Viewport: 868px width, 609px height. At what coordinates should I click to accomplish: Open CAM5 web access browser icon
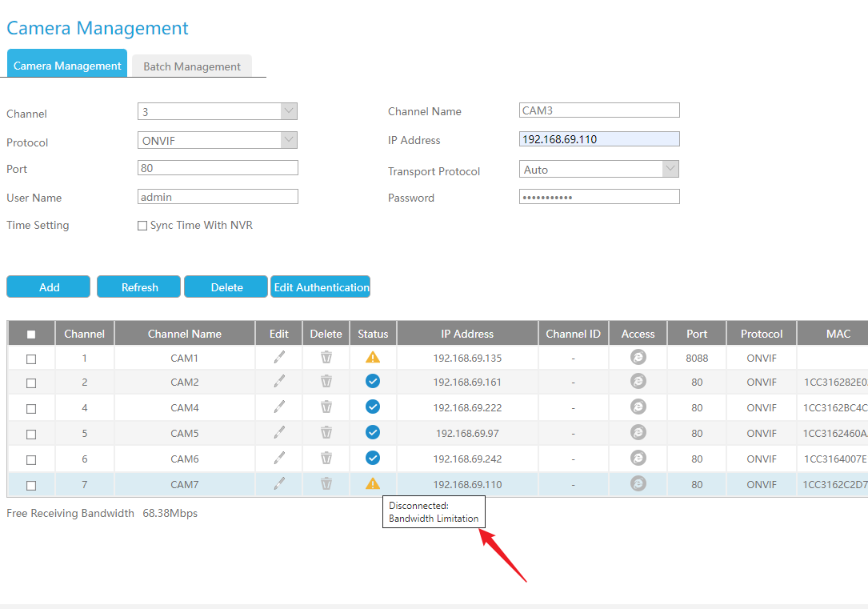(x=638, y=432)
